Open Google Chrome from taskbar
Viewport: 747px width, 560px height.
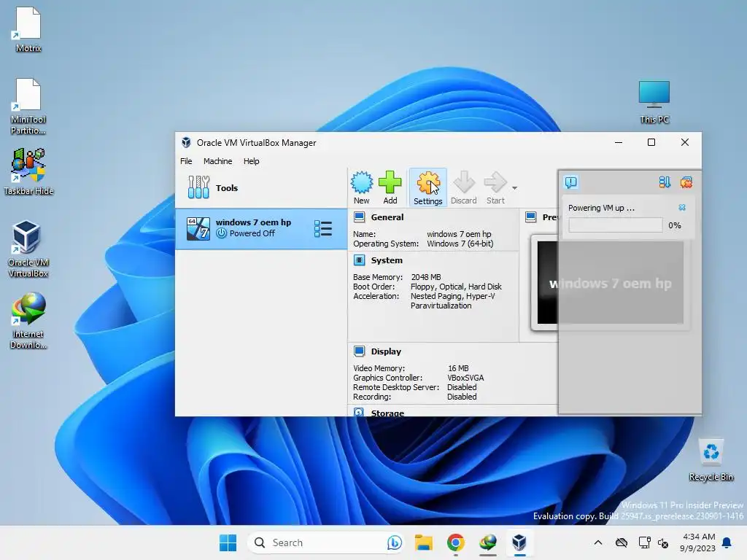tap(455, 542)
